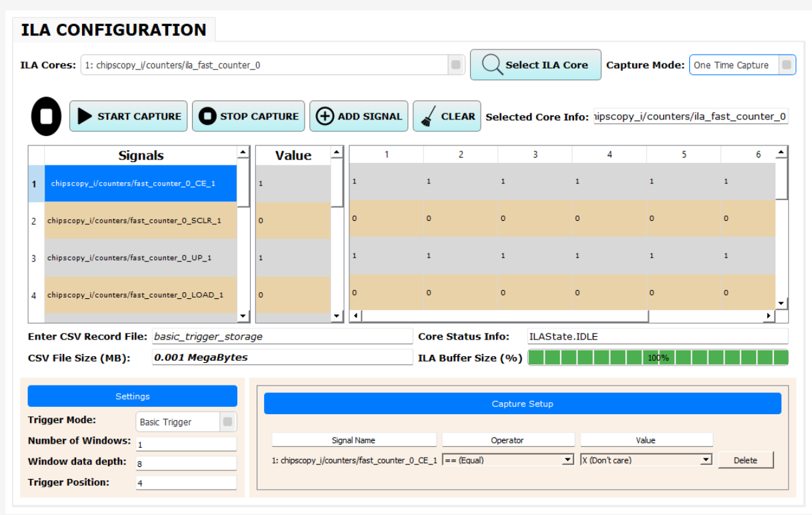Open the Value X (Don't care) dropdown

706,460
